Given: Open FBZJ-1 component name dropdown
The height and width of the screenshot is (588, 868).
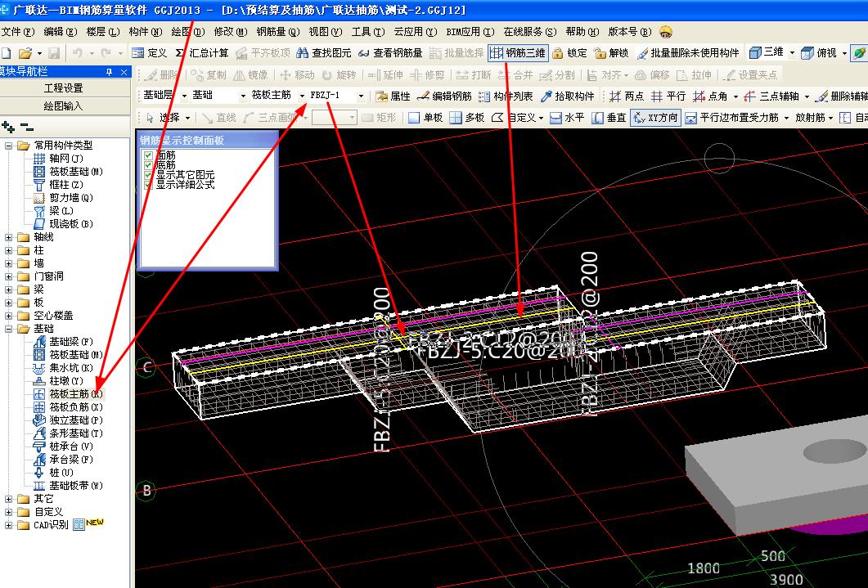Looking at the screenshot, I should pos(361,96).
